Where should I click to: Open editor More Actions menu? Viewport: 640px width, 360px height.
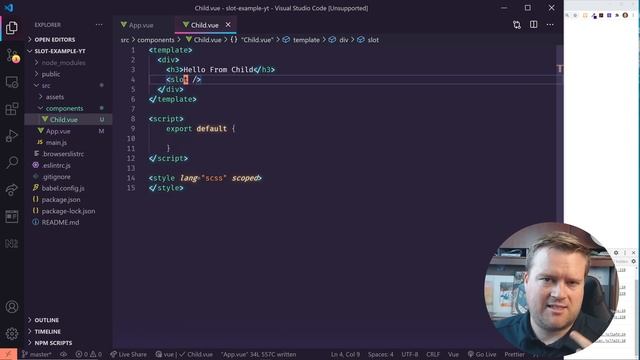coord(550,25)
